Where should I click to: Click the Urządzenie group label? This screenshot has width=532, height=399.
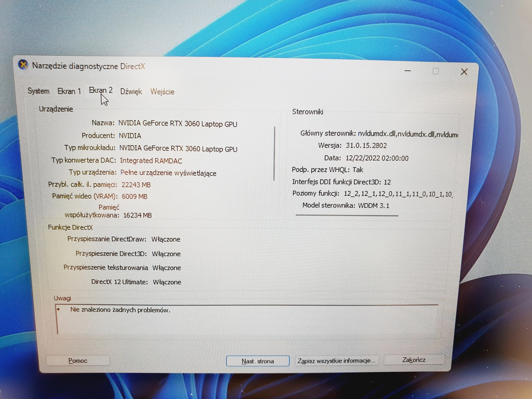pos(56,109)
